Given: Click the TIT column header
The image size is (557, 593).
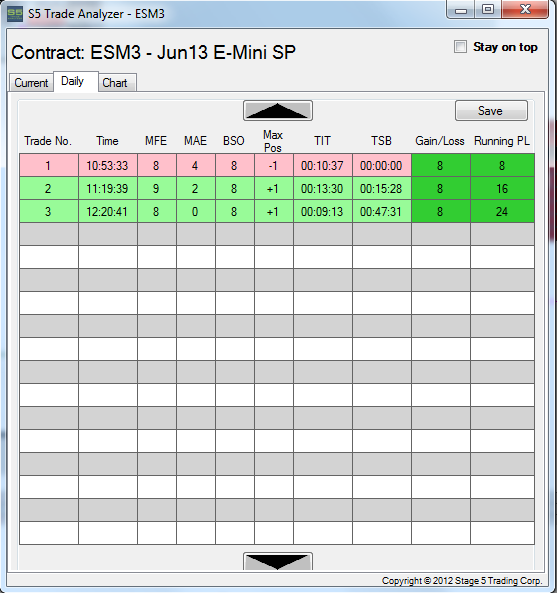Looking at the screenshot, I should (322, 141).
